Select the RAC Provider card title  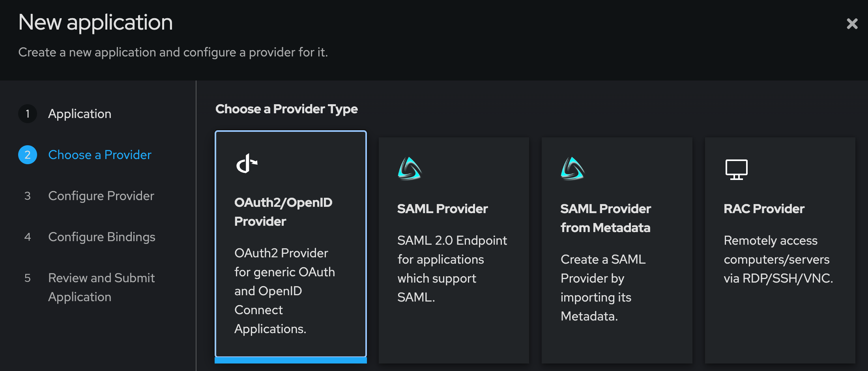[x=764, y=209]
